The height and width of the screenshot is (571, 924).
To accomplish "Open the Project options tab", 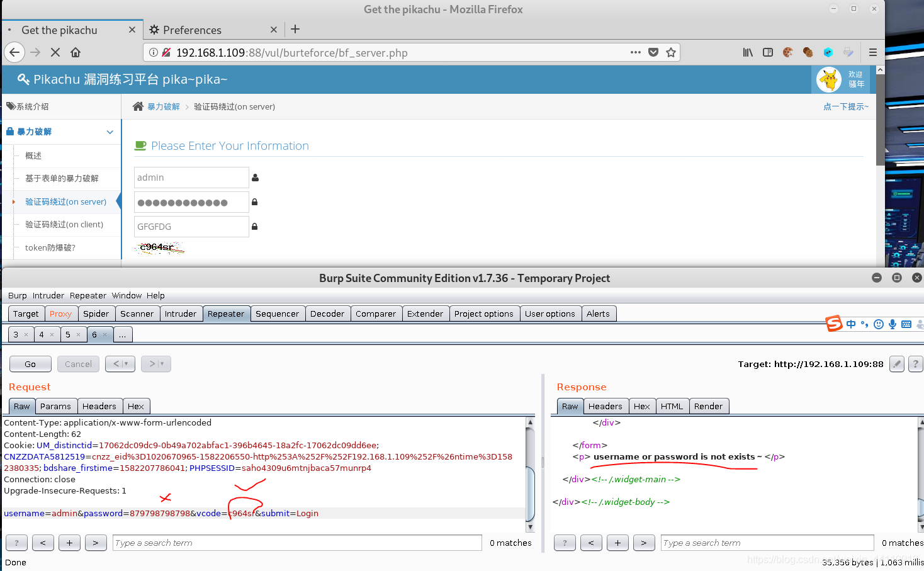I will (484, 314).
